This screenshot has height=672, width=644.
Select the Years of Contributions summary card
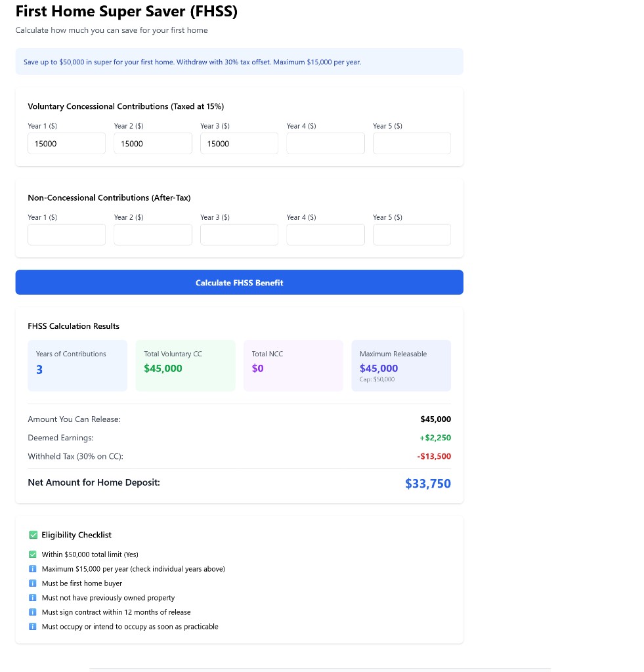click(x=77, y=366)
